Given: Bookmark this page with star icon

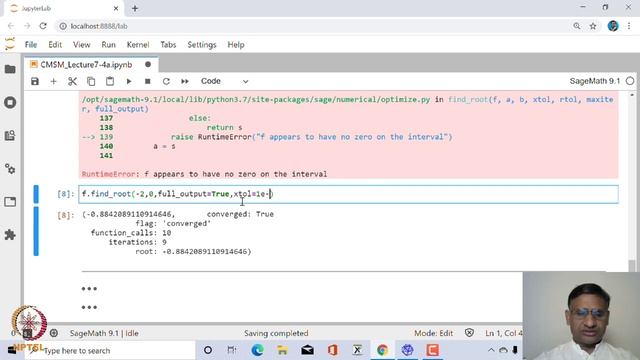Looking at the screenshot, I should (x=593, y=26).
